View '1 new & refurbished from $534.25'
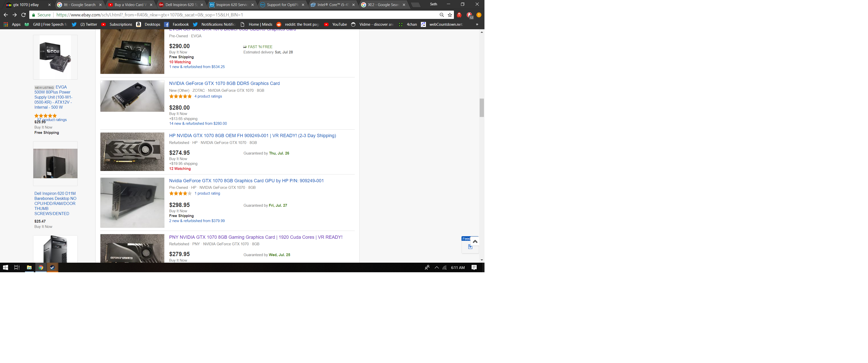The width and height of the screenshot is (868, 363). tap(197, 67)
